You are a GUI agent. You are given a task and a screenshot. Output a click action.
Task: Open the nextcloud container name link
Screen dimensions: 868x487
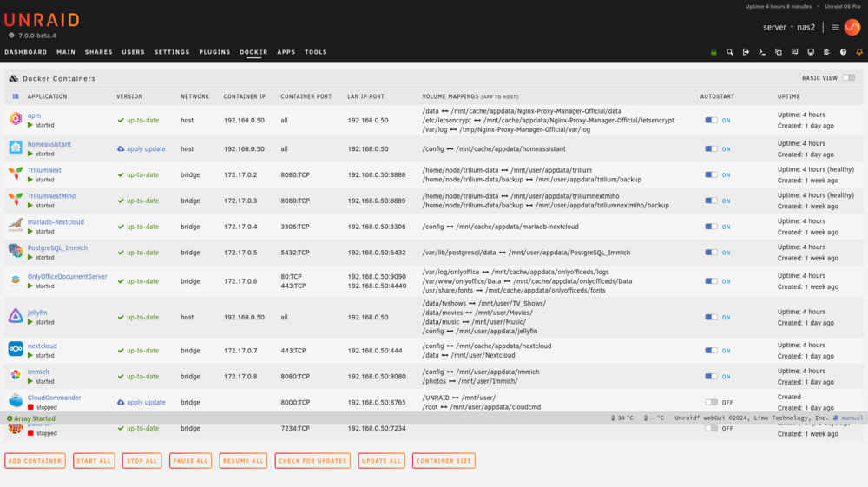click(x=42, y=346)
